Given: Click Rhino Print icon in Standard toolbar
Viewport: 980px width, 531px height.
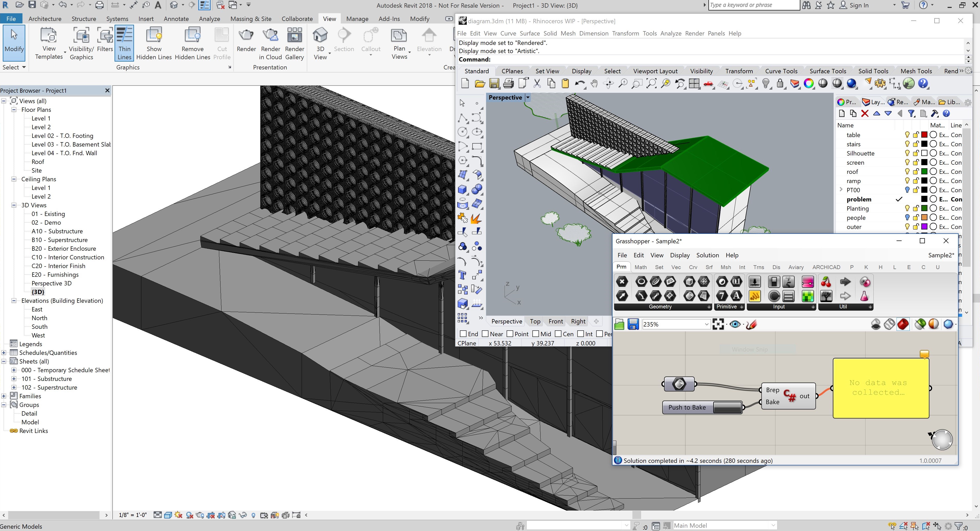Looking at the screenshot, I should (x=508, y=83).
